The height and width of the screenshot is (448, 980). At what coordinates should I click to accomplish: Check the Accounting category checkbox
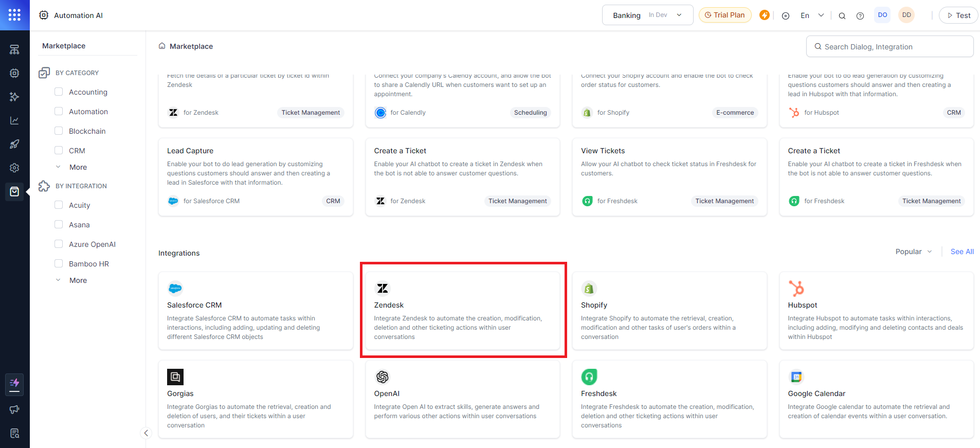pos(59,92)
